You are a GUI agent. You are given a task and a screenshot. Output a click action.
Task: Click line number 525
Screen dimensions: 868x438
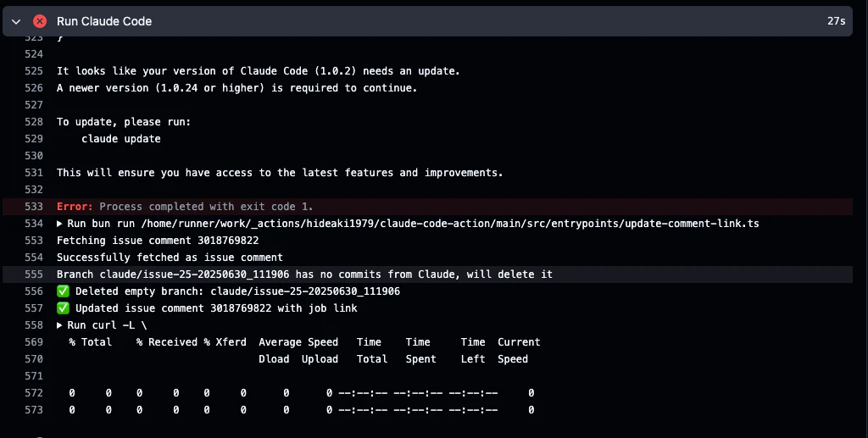click(34, 71)
